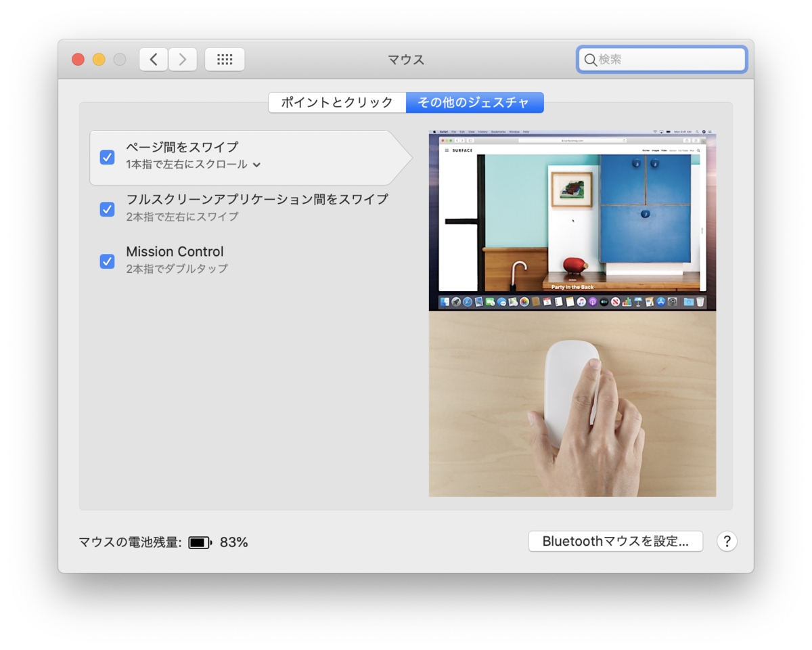This screenshot has width=812, height=650.
Task: Click the 83% battery value
Action: tap(234, 542)
